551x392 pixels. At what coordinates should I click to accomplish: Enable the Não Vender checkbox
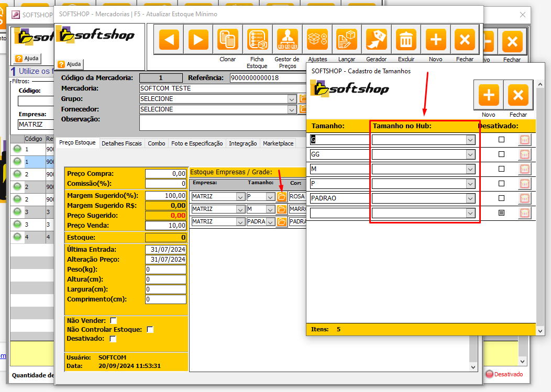click(114, 320)
